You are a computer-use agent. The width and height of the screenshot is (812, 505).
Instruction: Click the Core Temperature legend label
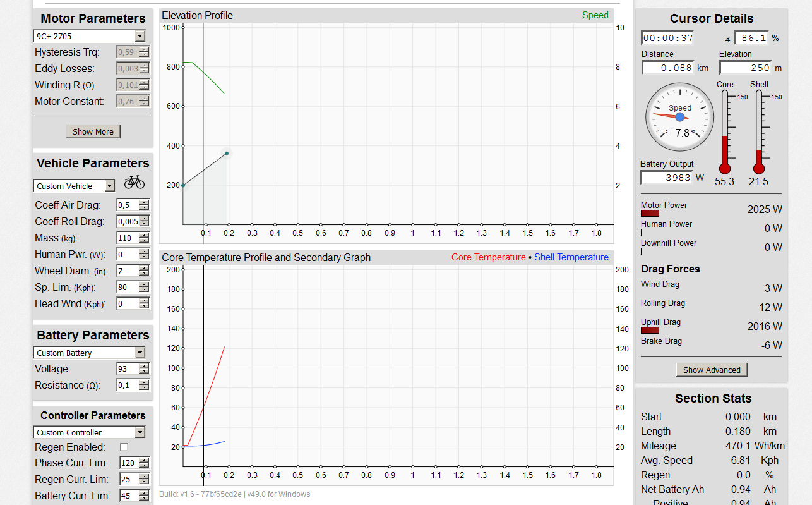[488, 257]
